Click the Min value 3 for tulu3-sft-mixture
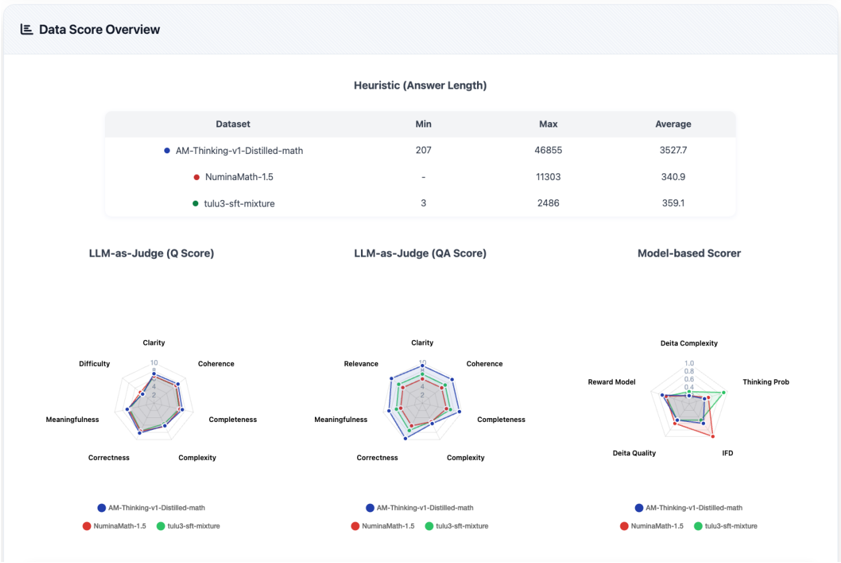Screen dimensions: 841x563 pos(423,203)
